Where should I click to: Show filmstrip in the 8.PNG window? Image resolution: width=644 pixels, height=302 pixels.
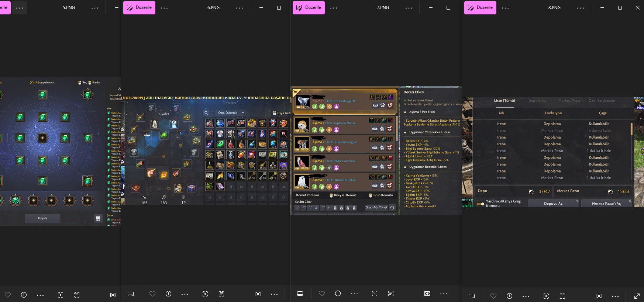tap(472, 296)
